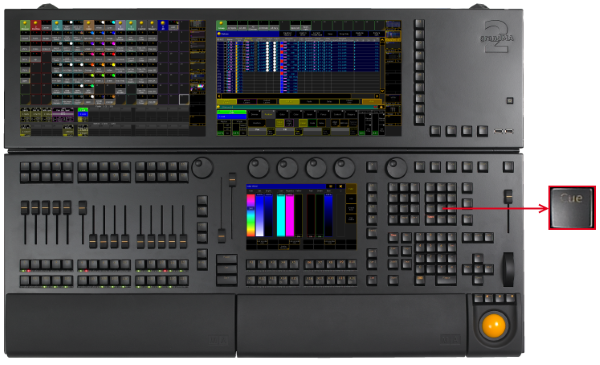The image size is (600, 365).
Task: Click the sheet's vertical scroll-down arrow
Action: pyautogui.click(x=382, y=91)
